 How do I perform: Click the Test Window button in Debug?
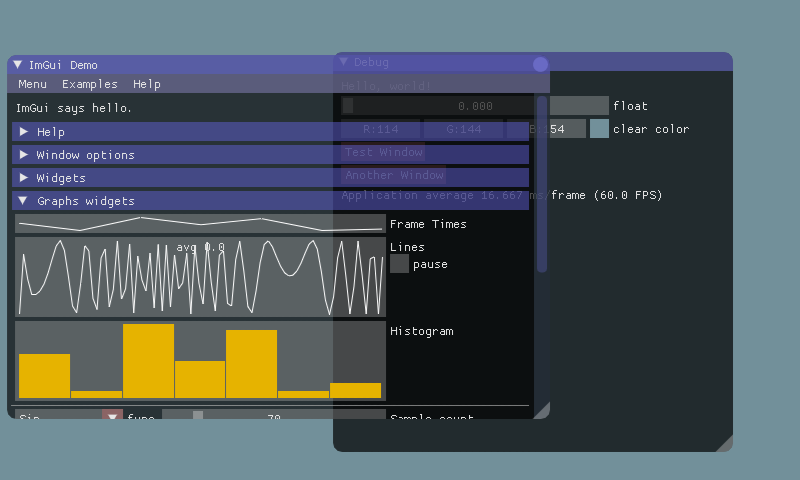383,152
